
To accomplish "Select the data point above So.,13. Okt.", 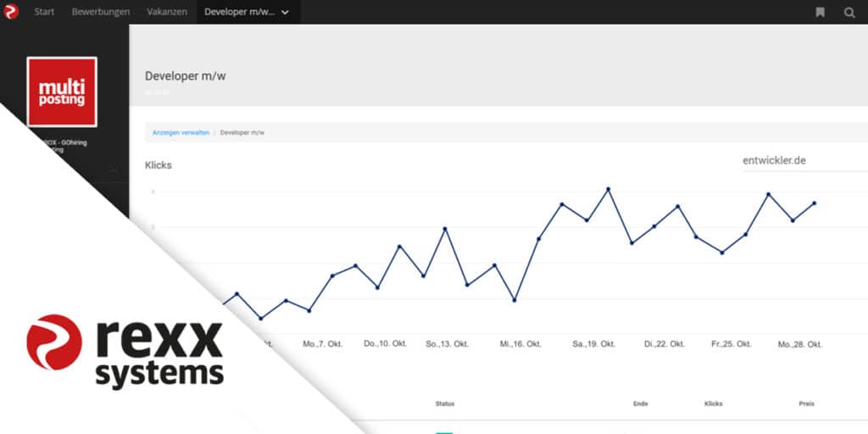I will click(x=445, y=229).
